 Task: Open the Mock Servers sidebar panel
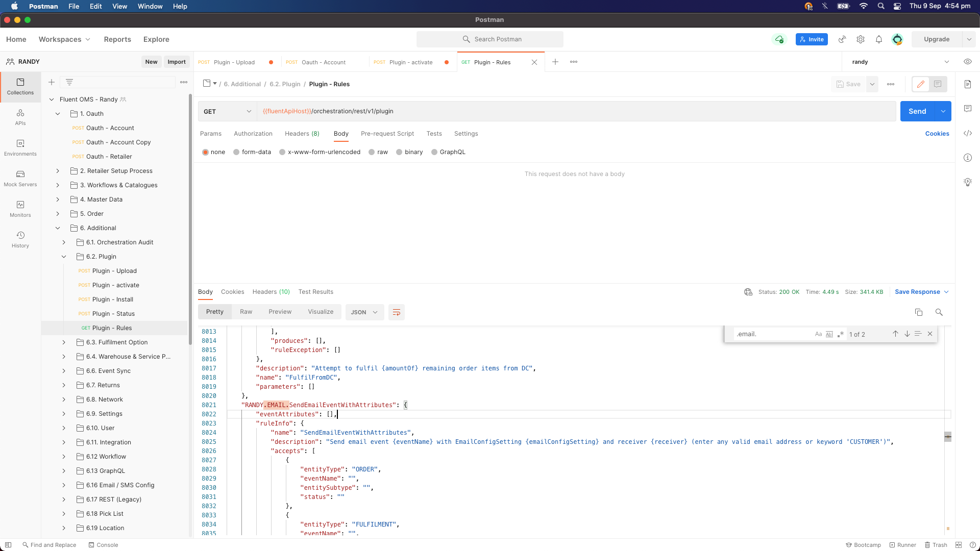click(20, 178)
